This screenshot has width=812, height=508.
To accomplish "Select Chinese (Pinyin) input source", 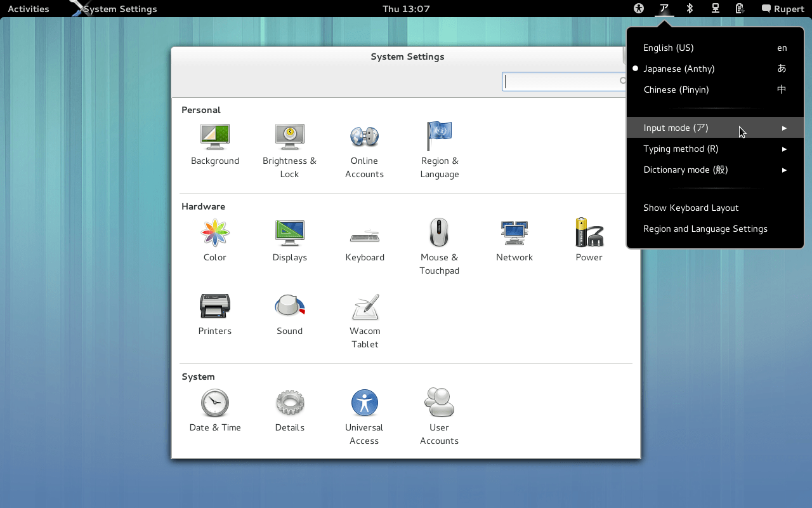I will click(x=715, y=90).
